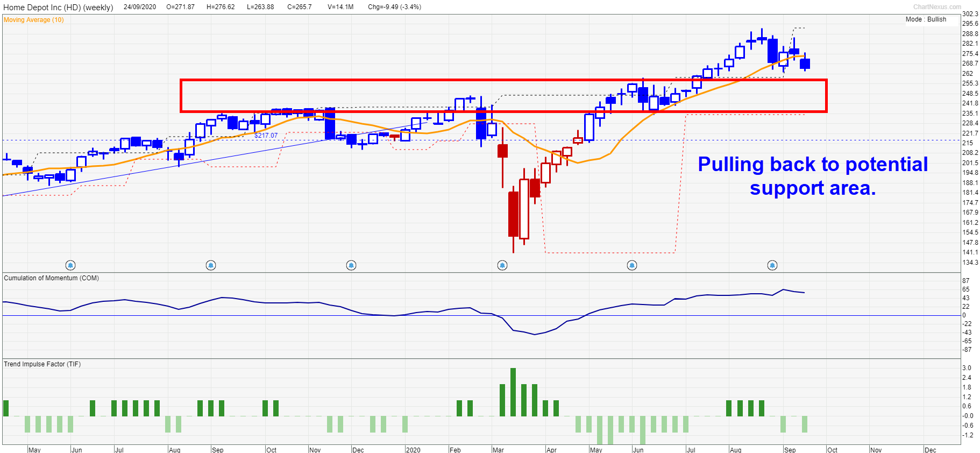Select the Moving Average (10) indicator label
980x453 pixels.
(x=34, y=20)
